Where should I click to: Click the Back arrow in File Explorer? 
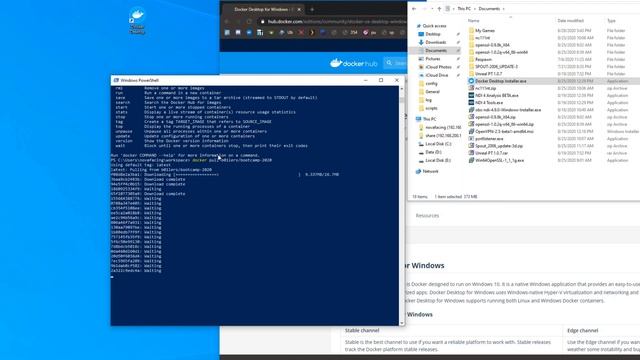click(414, 9)
